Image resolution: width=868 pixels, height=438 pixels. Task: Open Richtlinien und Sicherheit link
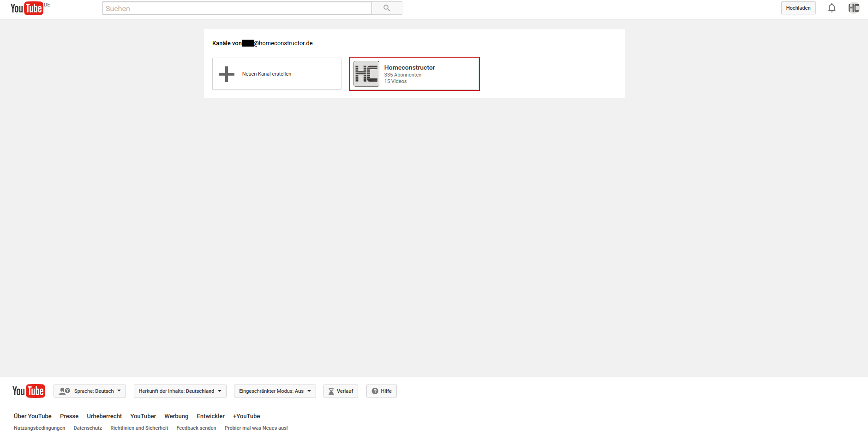coord(139,428)
